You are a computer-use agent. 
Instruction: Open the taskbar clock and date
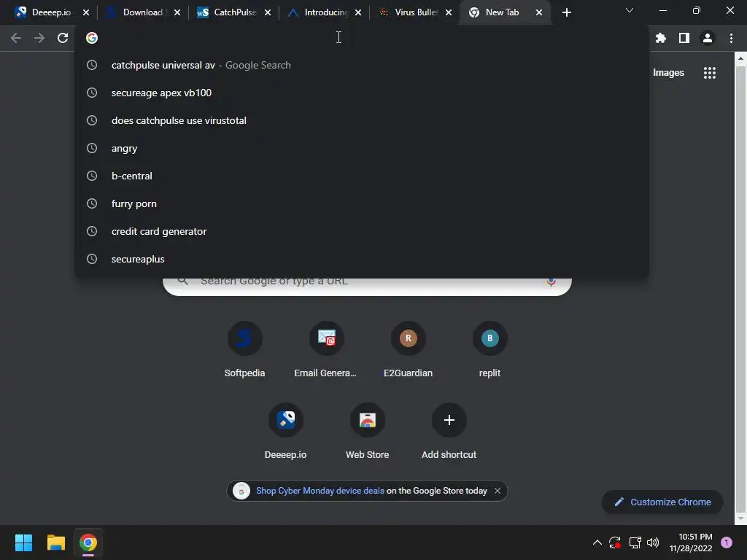(x=691, y=542)
